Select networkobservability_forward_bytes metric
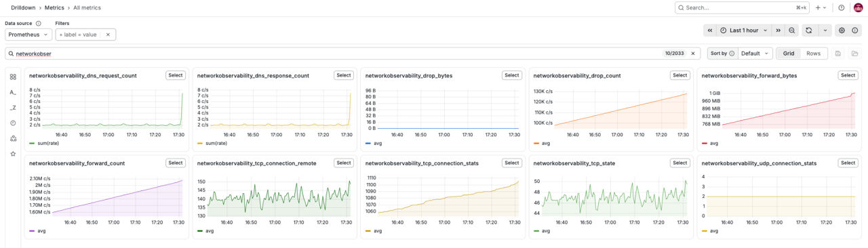This screenshot has height=248, width=868. 848,75
